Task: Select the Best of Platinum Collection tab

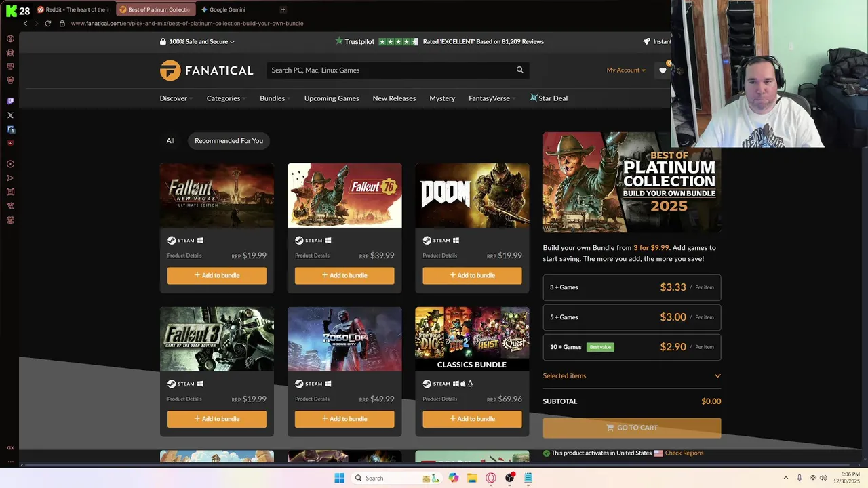Action: tap(155, 9)
